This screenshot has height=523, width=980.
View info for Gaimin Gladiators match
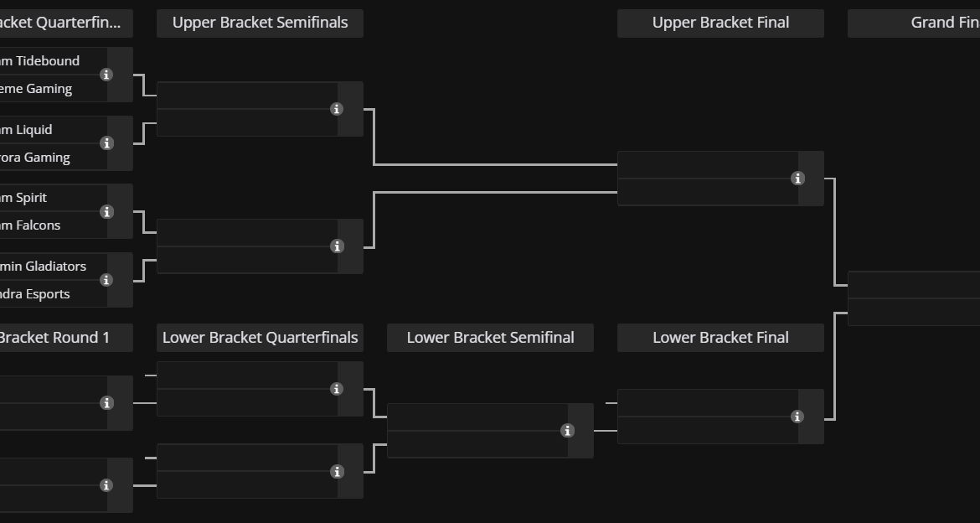click(106, 280)
